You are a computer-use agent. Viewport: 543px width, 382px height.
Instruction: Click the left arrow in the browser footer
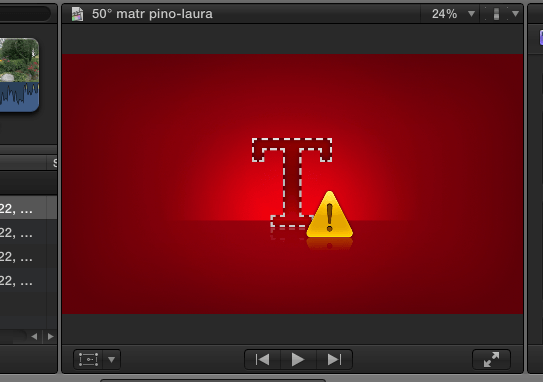34,336
